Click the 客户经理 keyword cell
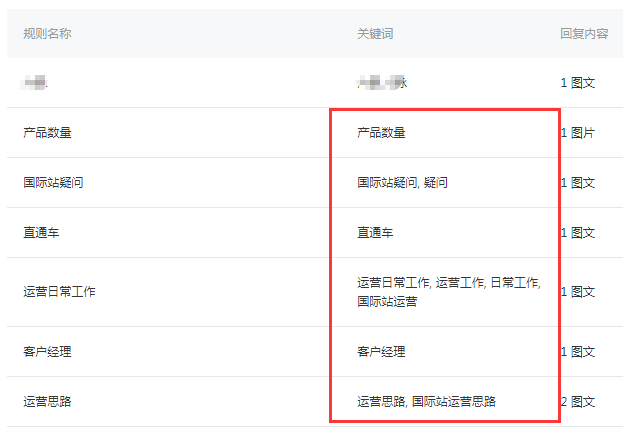Screen dimensions: 623x434 pos(381,351)
